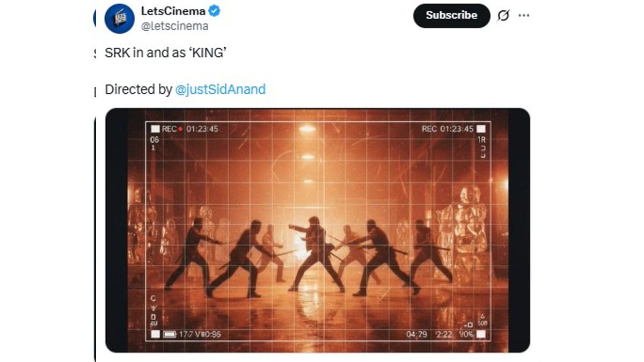Click the white square beside top-left REC
The image size is (644, 362).
155,129
